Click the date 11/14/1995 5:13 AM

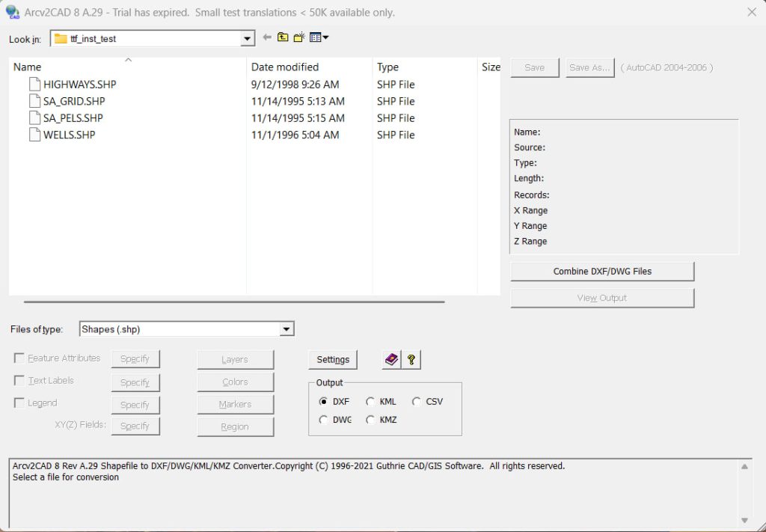(298, 101)
